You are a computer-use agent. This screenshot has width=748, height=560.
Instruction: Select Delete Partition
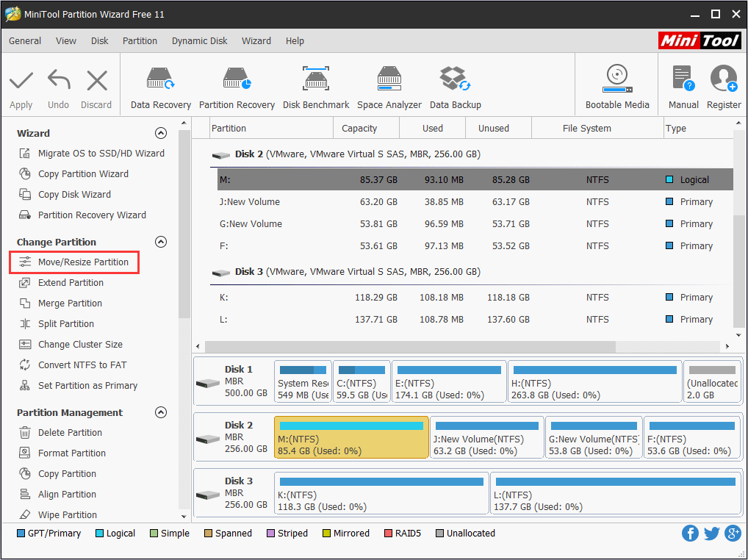click(60, 432)
